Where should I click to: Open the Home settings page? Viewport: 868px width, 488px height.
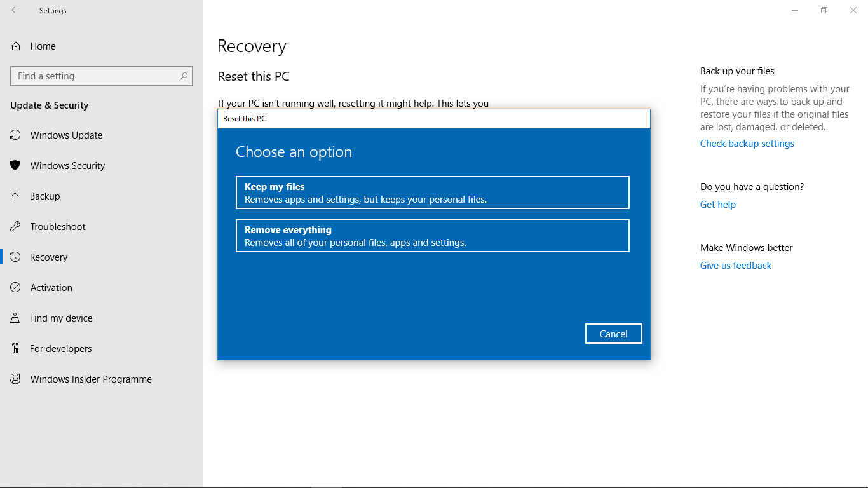click(x=102, y=46)
